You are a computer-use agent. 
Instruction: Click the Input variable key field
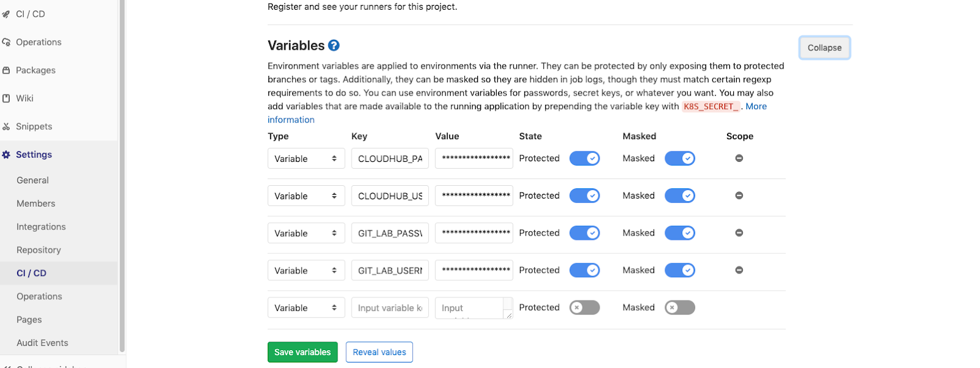[390, 308]
